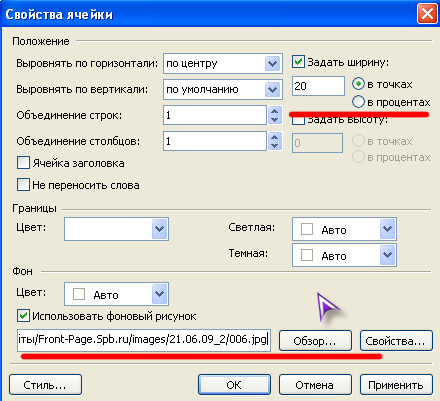Uncheck 'Задать ширину' checkbox

pyautogui.click(x=298, y=62)
